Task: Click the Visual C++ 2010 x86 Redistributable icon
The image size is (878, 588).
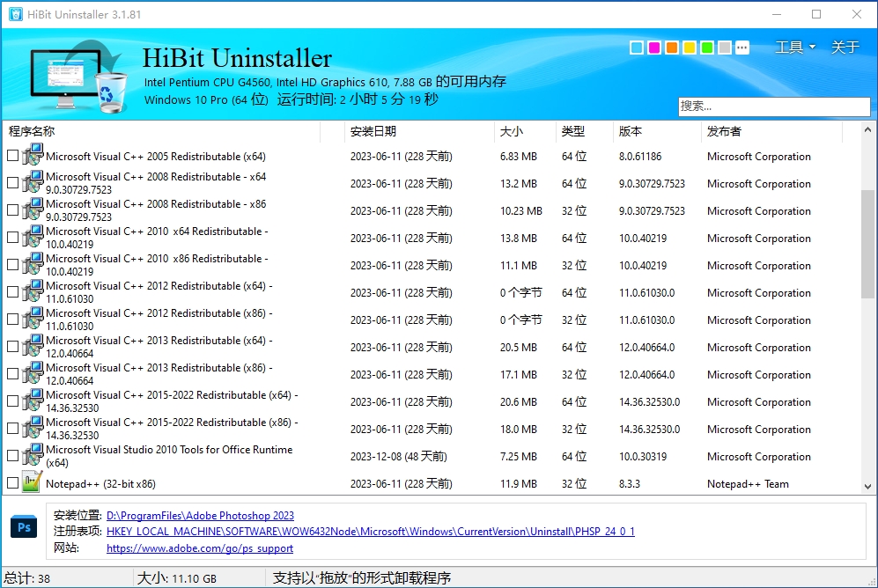Action: click(x=33, y=264)
